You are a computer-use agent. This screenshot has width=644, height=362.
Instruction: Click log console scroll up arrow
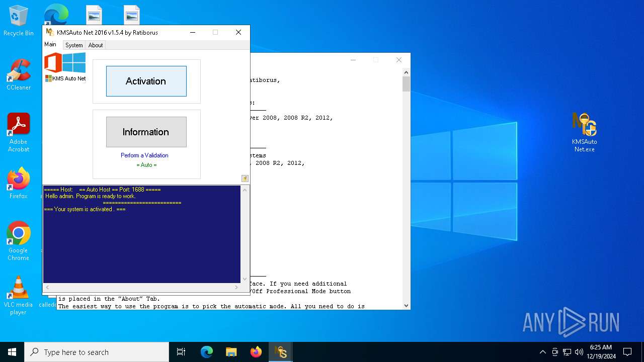245,190
